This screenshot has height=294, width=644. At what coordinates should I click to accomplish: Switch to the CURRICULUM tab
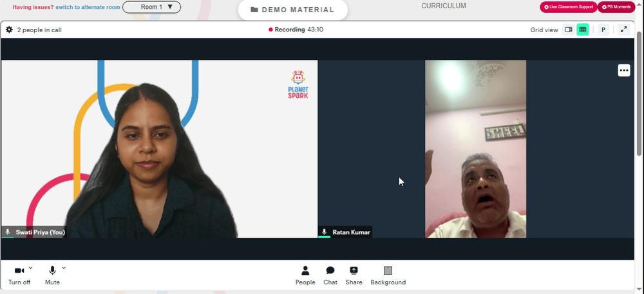(444, 6)
